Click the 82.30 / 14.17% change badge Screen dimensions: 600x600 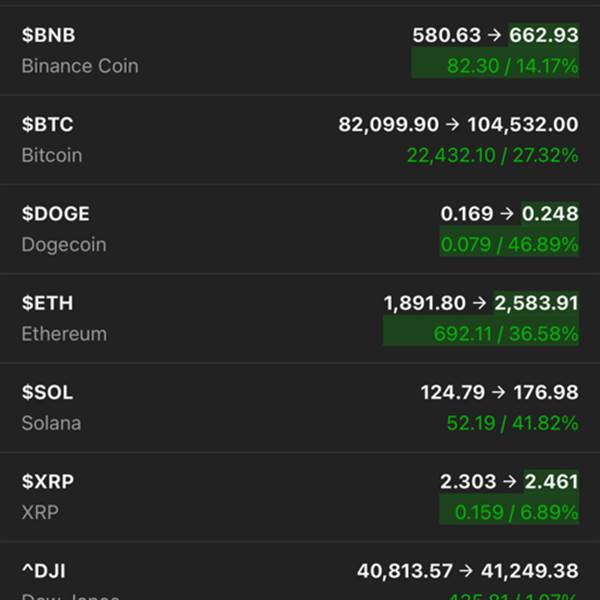coord(495,63)
